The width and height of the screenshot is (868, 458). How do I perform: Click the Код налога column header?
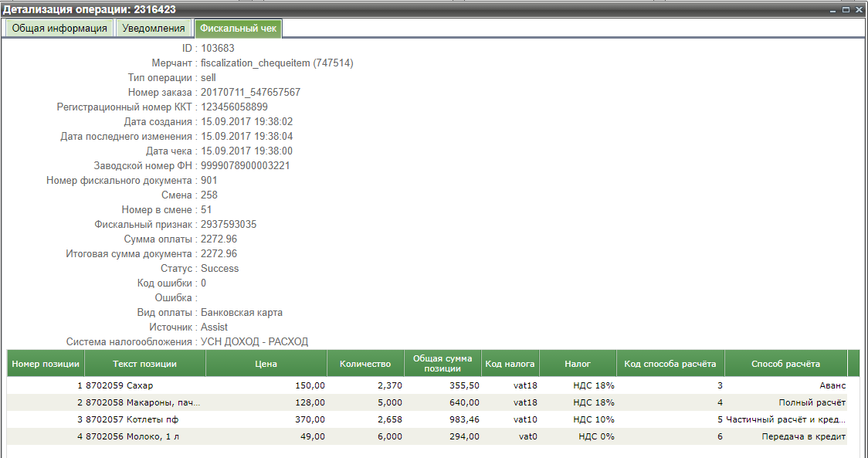click(x=510, y=364)
